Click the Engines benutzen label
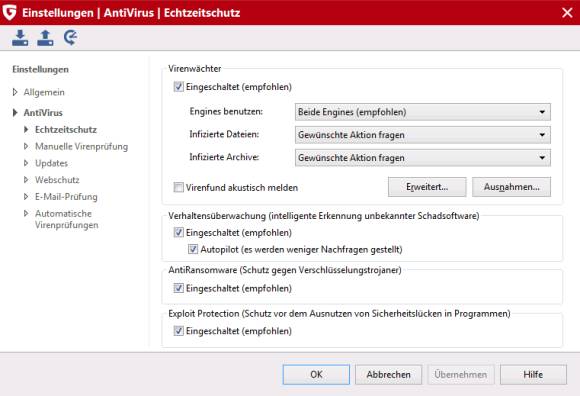 [x=226, y=111]
